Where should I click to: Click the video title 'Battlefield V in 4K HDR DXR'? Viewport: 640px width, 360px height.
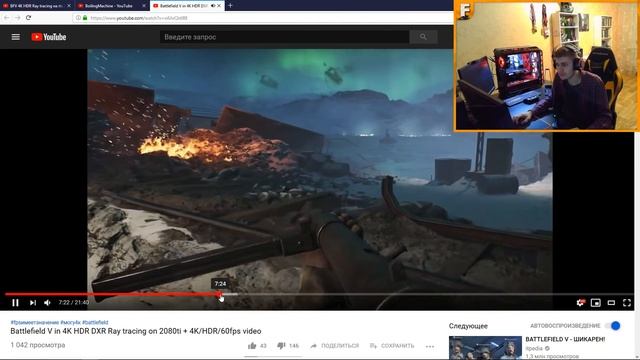(136, 331)
